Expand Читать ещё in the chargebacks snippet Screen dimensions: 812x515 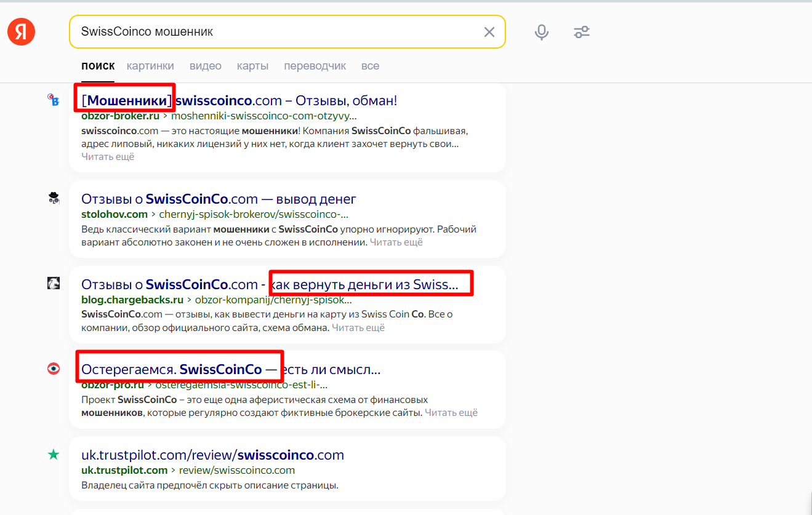coord(358,328)
